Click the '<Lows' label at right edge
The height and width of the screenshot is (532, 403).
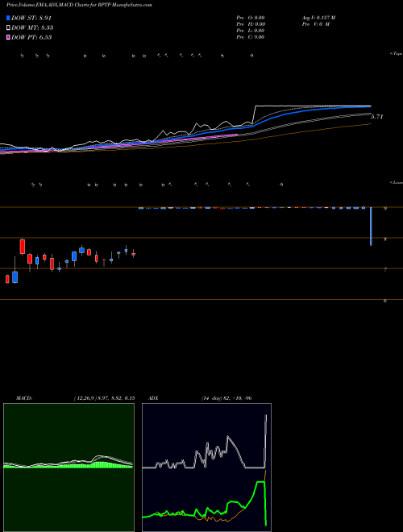pyautogui.click(x=397, y=182)
